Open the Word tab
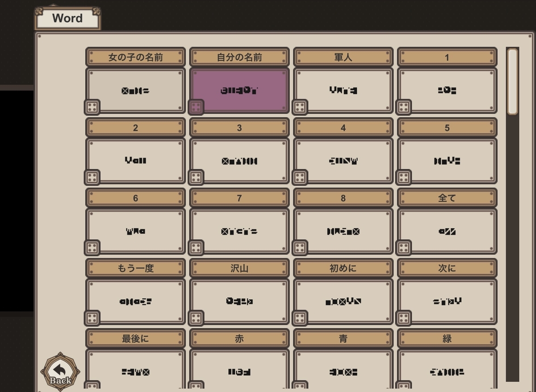 coord(67,18)
